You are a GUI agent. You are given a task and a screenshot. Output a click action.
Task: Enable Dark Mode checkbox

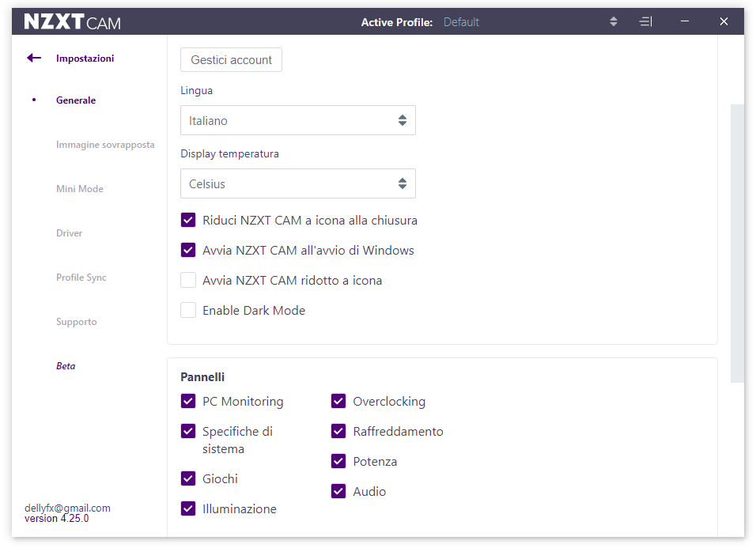coord(188,311)
